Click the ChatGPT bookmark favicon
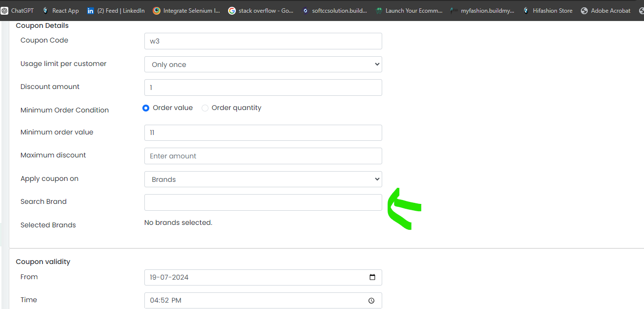The width and height of the screenshot is (644, 309). point(4,10)
